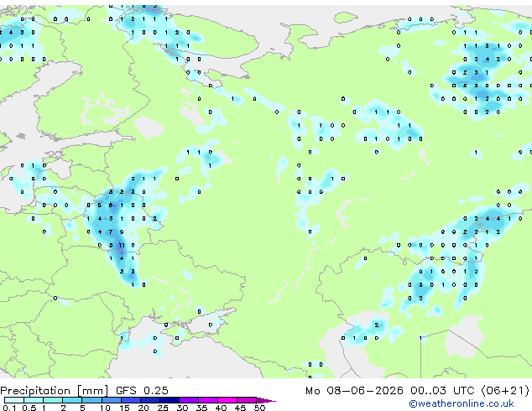Select the 1–2 mm legend swatch
Viewport: 532px width, 411px height.
click(x=53, y=400)
